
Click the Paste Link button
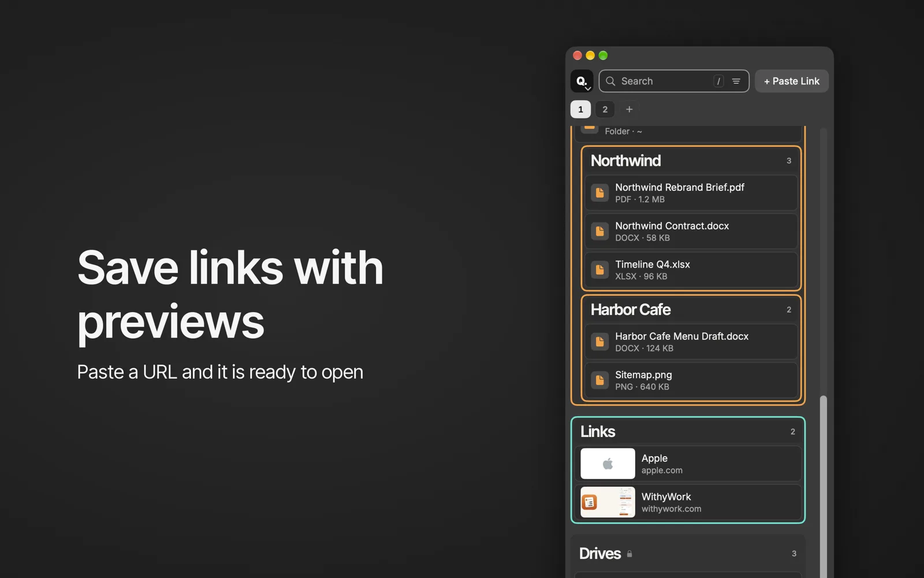tap(792, 81)
